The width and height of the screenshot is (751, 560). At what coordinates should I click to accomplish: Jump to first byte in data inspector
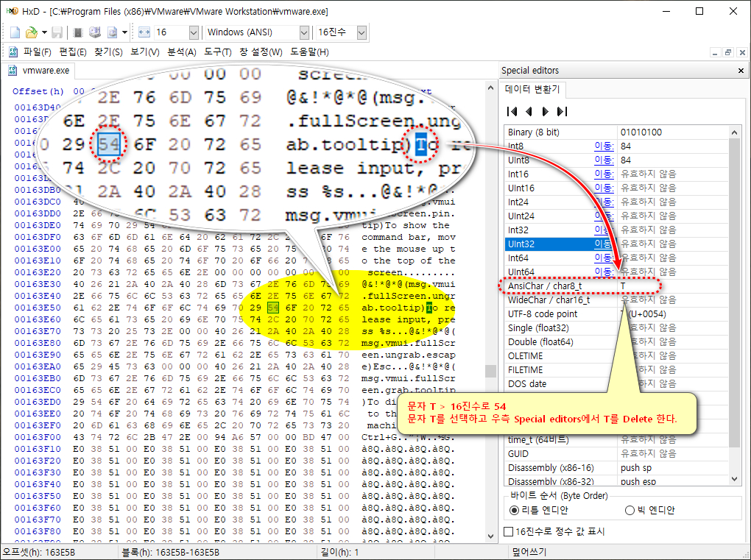pyautogui.click(x=512, y=112)
